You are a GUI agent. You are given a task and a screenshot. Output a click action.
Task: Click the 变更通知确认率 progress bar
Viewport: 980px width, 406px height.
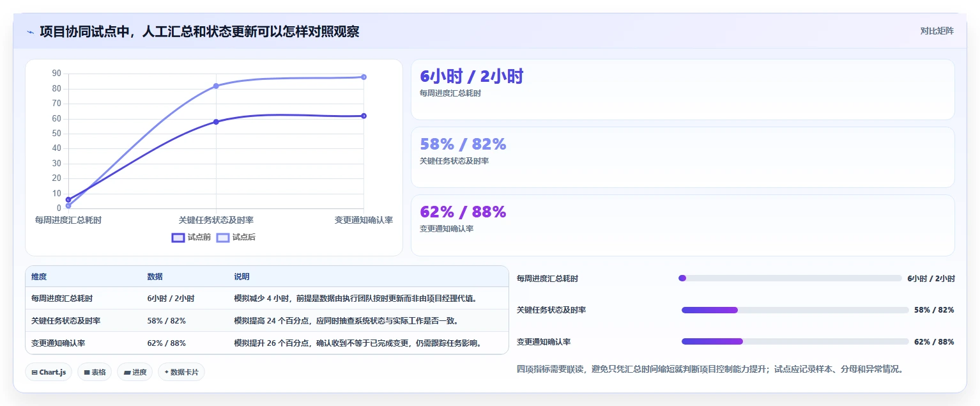click(795, 341)
